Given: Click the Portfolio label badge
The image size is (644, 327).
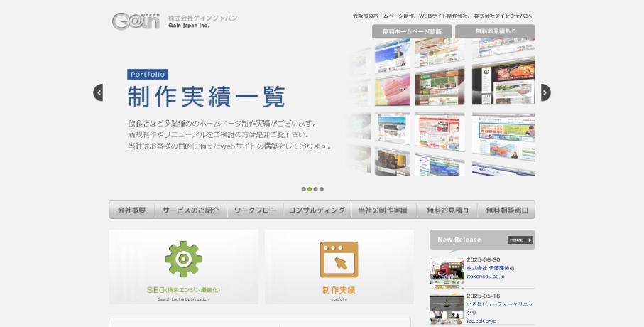Looking at the screenshot, I should pyautogui.click(x=148, y=75).
